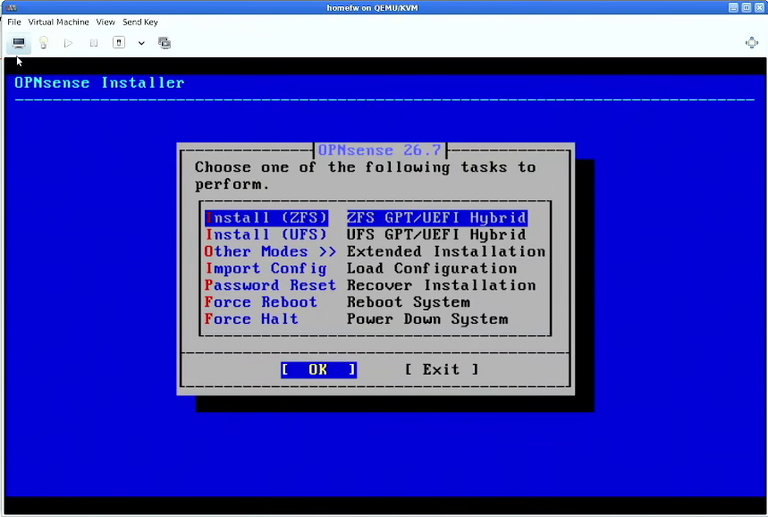Select Import Config entry
Screen dimensions: 768x517
pyautogui.click(x=266, y=269)
